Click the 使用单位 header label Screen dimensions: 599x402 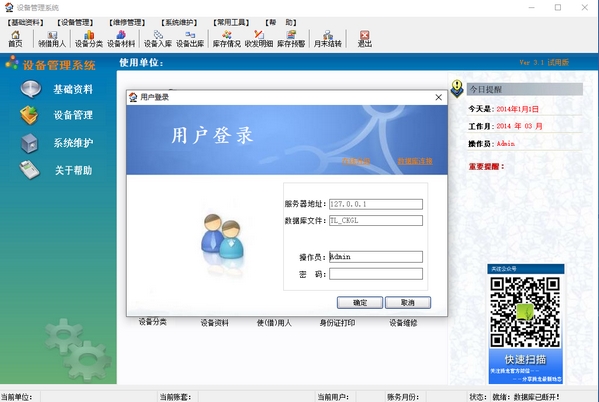pyautogui.click(x=141, y=63)
